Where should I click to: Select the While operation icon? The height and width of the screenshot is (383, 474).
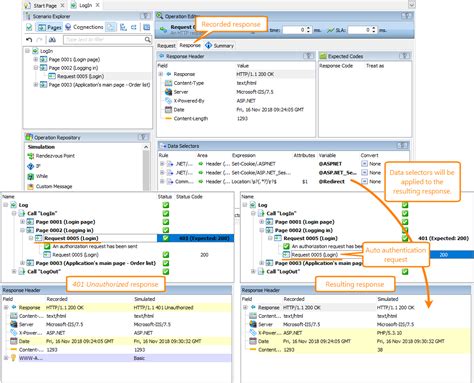coord(31,176)
